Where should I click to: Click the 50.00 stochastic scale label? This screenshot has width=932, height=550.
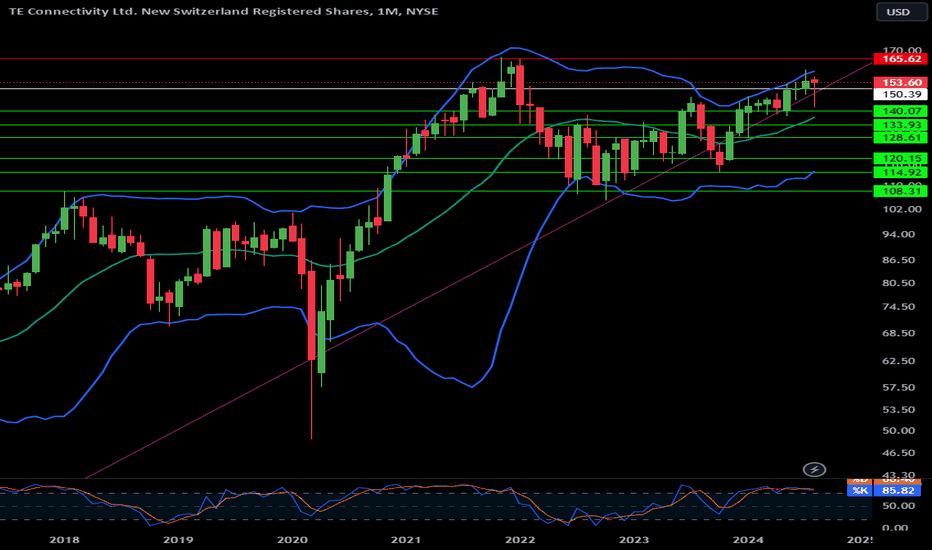(x=899, y=506)
